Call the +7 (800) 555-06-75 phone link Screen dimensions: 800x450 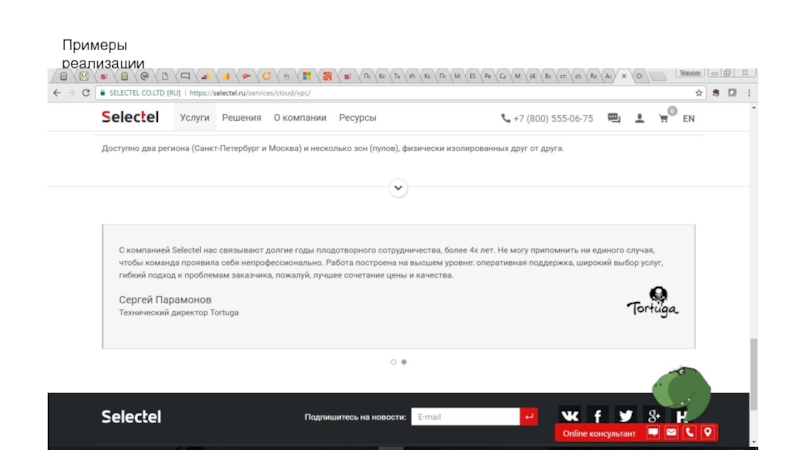pos(547,118)
